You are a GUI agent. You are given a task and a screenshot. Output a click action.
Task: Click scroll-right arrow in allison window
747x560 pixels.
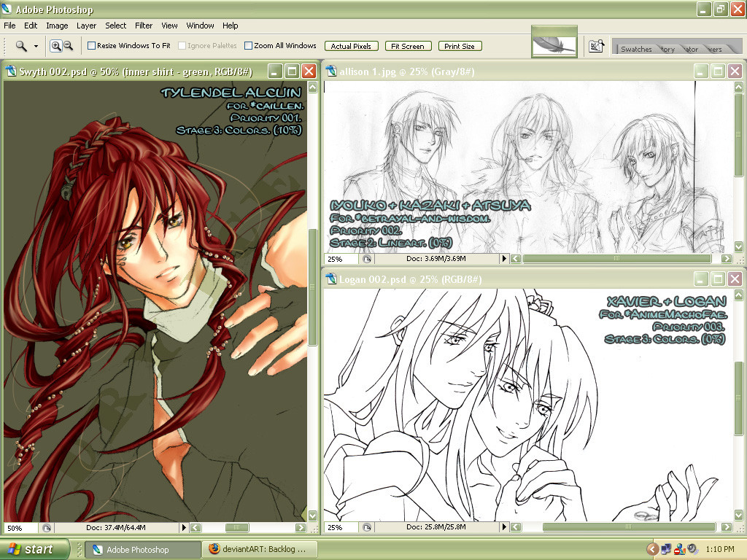click(x=726, y=259)
